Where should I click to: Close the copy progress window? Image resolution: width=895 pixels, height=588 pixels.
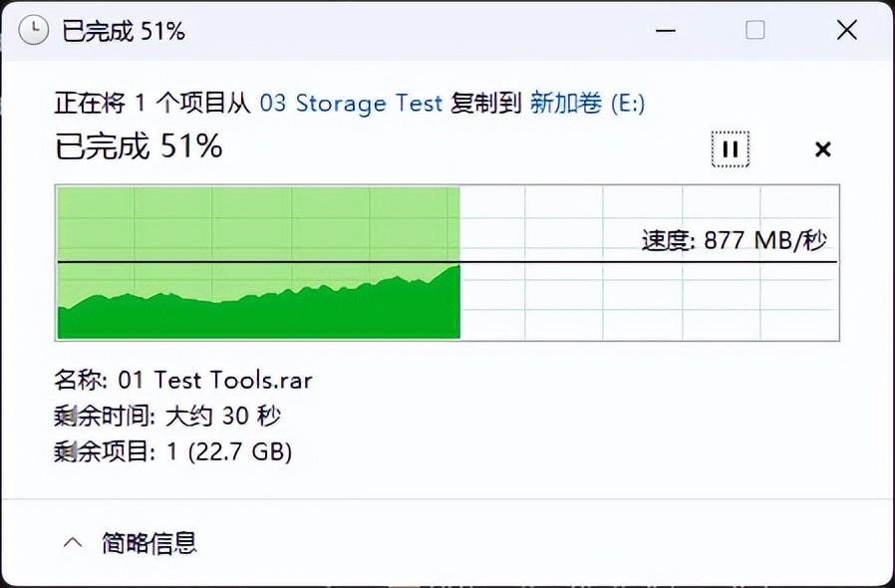click(846, 30)
